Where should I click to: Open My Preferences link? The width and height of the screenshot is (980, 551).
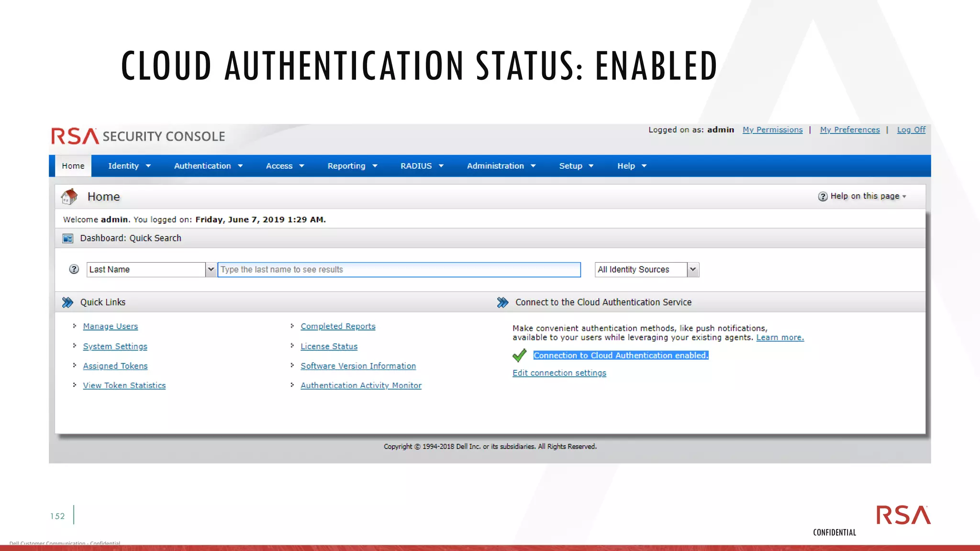coord(850,130)
